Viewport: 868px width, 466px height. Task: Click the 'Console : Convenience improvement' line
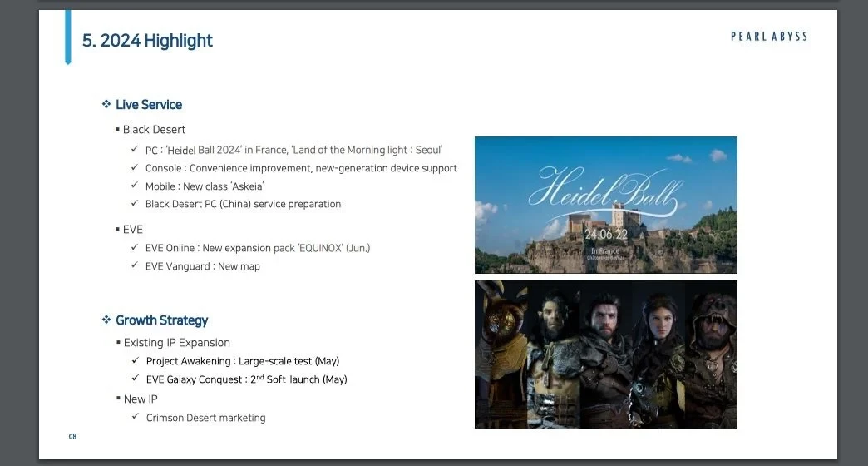tap(301, 168)
